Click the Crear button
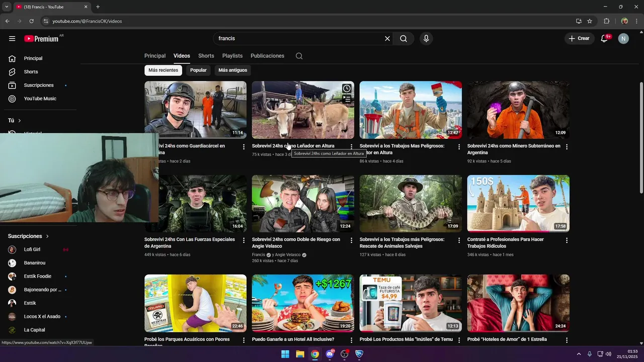644x362 pixels. point(579,39)
